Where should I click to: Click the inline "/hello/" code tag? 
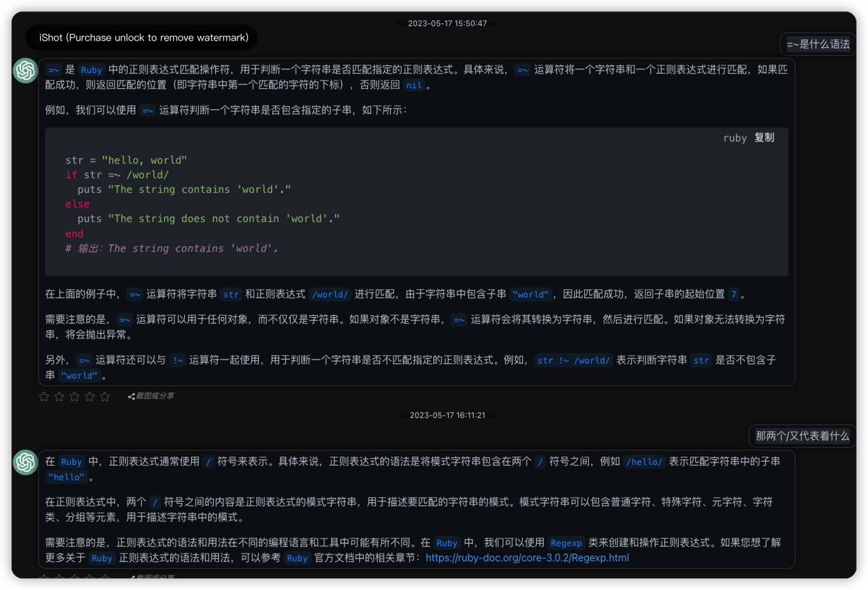click(x=644, y=462)
